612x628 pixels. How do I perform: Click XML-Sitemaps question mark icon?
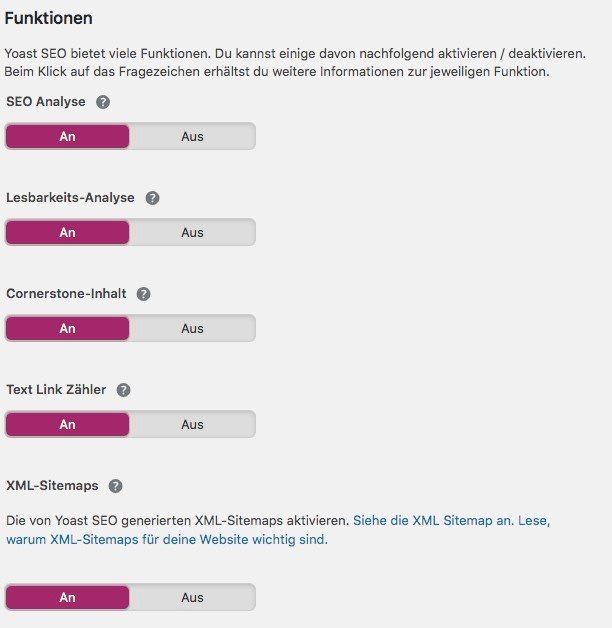(x=115, y=486)
